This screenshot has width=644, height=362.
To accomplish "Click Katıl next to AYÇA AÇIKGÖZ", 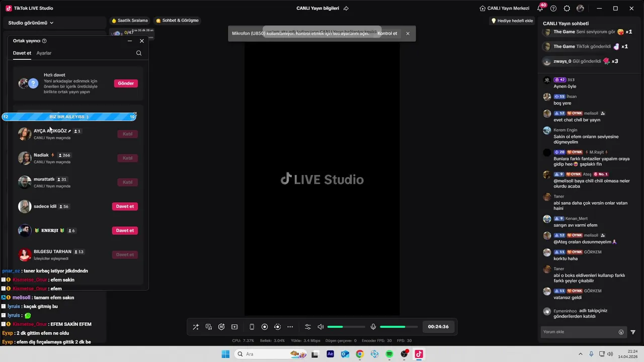I will pyautogui.click(x=128, y=134).
